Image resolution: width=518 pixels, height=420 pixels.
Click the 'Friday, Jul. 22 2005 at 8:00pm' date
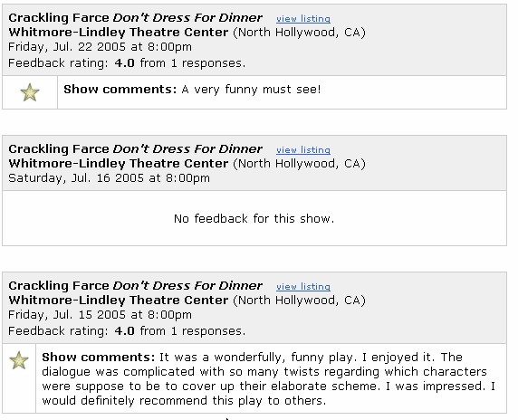click(100, 47)
